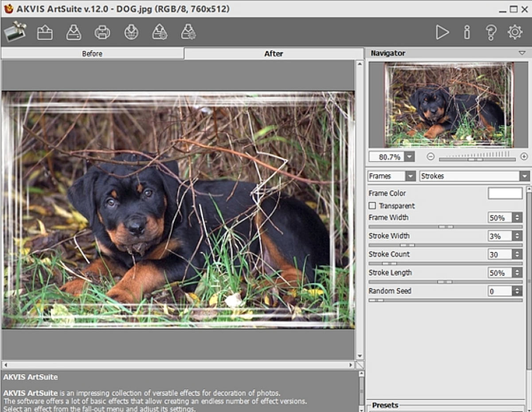
Task: Open the Strokes frame type dropdown
Action: click(524, 176)
